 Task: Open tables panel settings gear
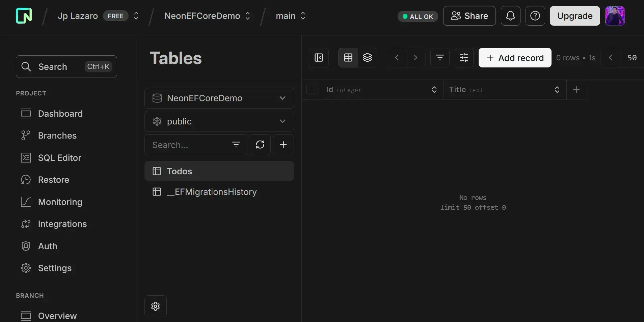click(156, 306)
